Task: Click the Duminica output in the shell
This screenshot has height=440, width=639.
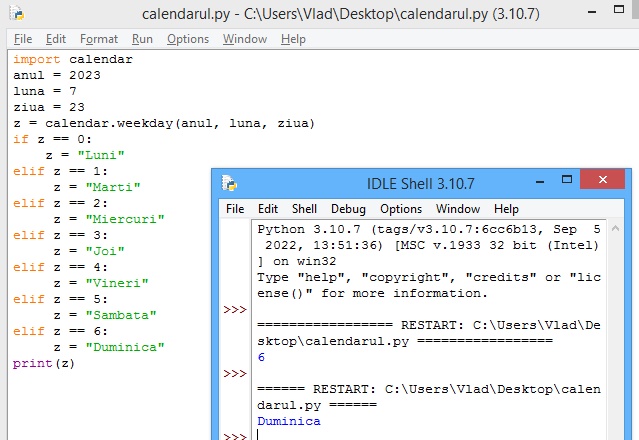Action: coord(289,421)
